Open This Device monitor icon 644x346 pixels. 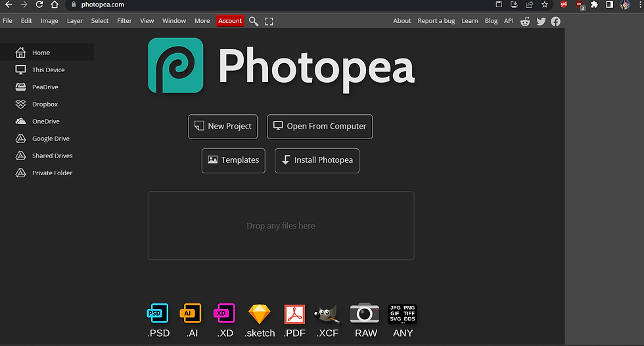point(20,70)
